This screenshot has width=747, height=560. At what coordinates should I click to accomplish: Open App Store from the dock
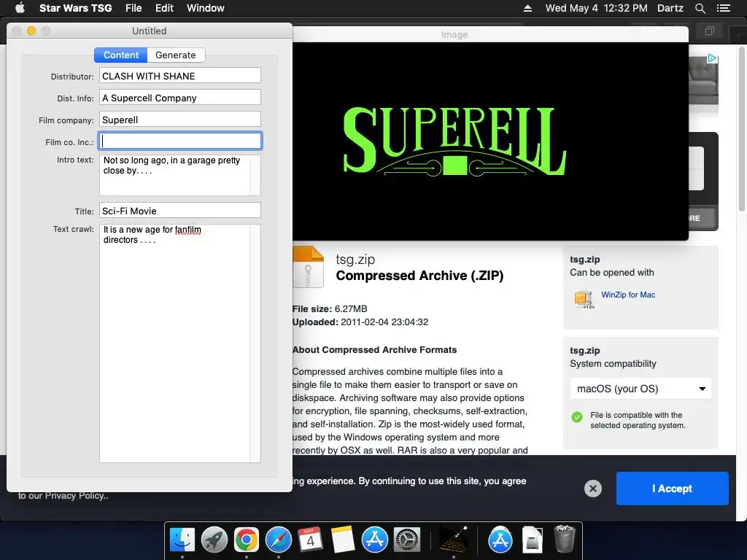(374, 540)
